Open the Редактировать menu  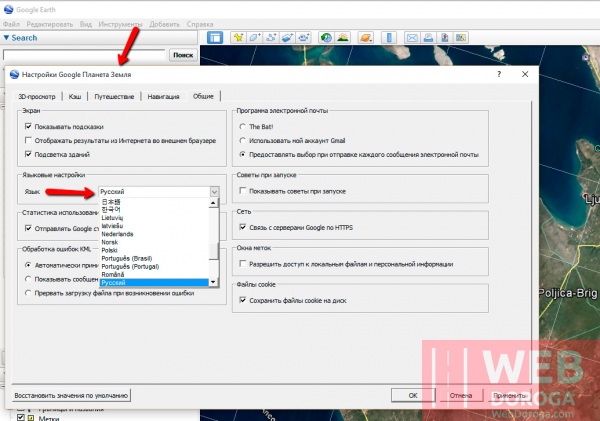coord(49,24)
